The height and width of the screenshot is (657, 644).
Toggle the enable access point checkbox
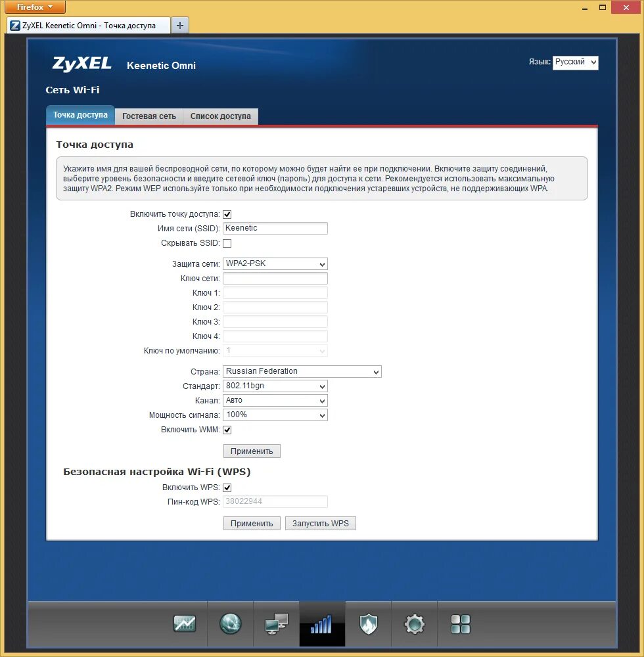tap(227, 215)
